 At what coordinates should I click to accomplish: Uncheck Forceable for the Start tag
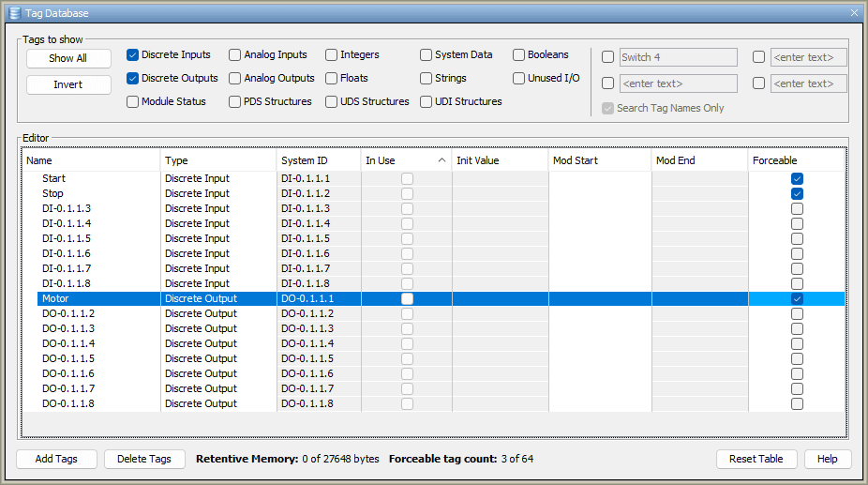coord(797,178)
